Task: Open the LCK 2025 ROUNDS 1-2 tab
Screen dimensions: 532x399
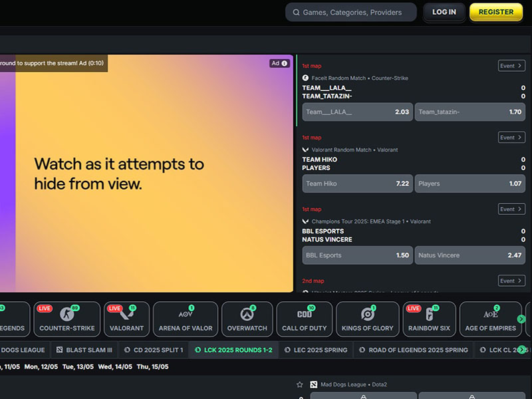Action: click(233, 350)
